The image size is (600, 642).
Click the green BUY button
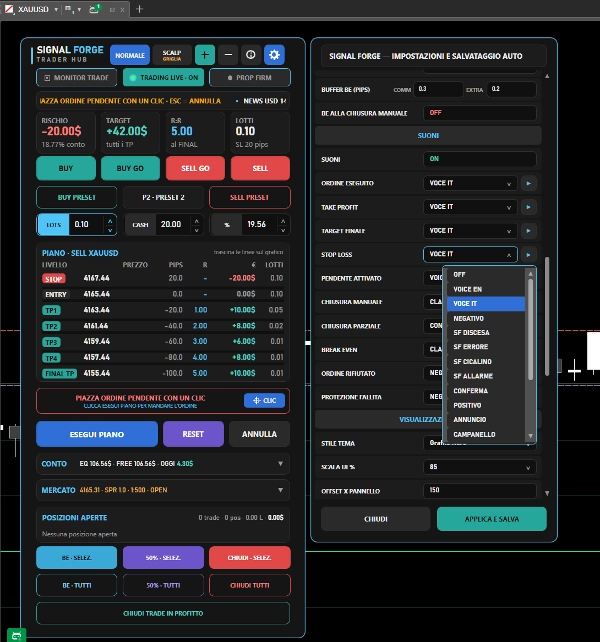click(x=66, y=168)
